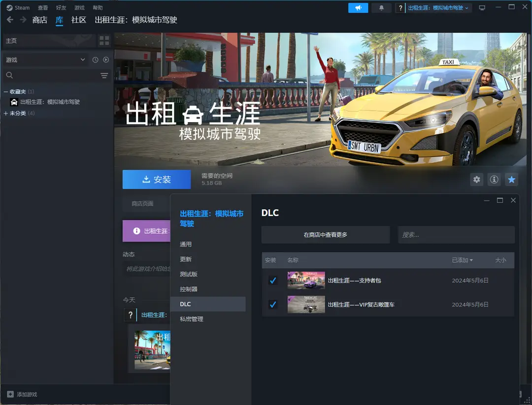532x405 pixels.
Task: Collapse the 收藏夹 category
Action: click(x=6, y=92)
